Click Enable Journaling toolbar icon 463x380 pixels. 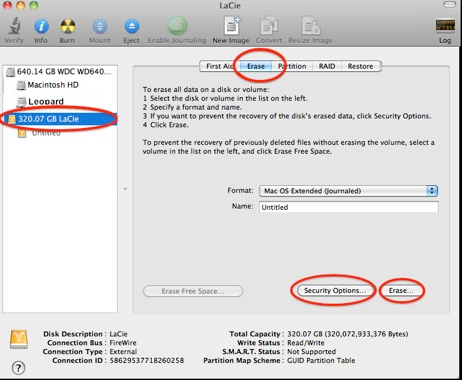point(177,25)
